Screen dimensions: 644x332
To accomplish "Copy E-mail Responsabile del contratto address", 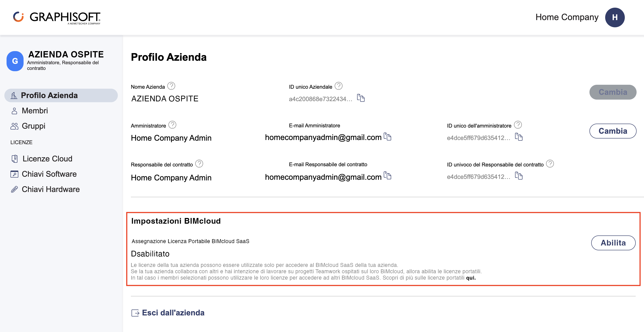I will pyautogui.click(x=387, y=176).
